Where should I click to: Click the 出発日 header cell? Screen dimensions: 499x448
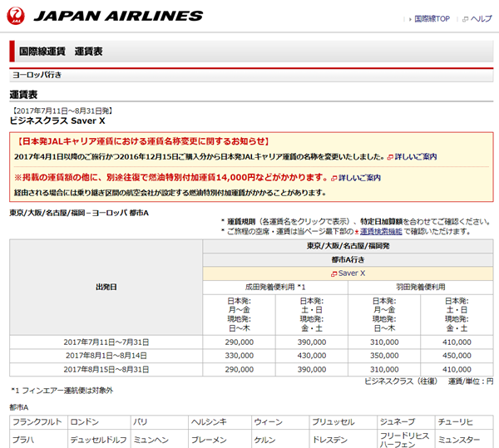106,287
